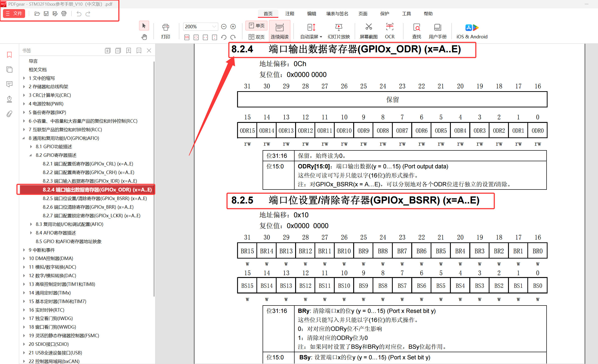Click the 屏幕截图 screenshot tool

coord(369,31)
